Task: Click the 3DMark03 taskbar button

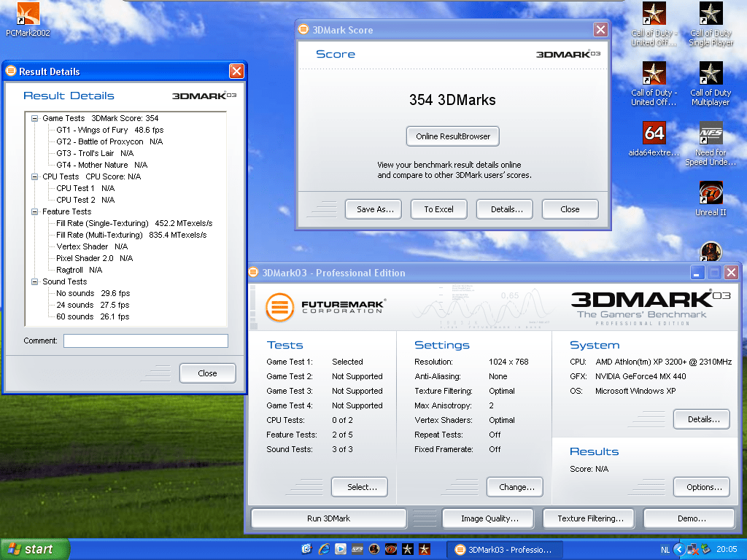Action: click(505, 550)
